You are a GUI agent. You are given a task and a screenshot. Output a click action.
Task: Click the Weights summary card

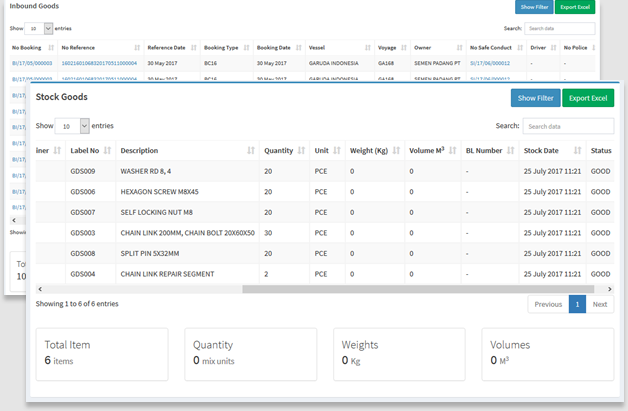click(x=399, y=354)
